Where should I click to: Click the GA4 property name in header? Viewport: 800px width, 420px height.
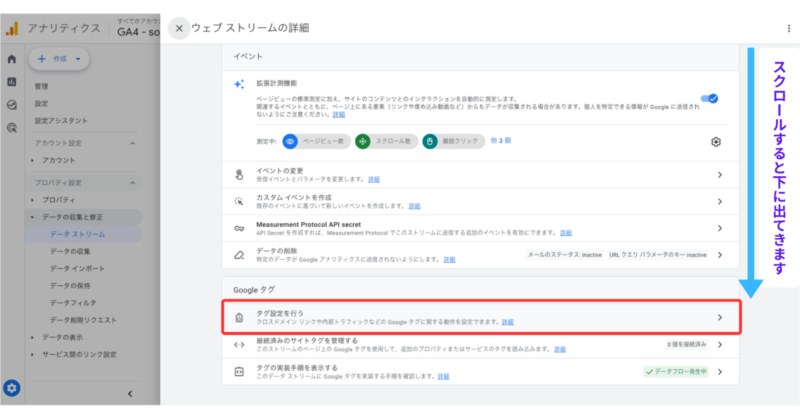pyautogui.click(x=138, y=32)
